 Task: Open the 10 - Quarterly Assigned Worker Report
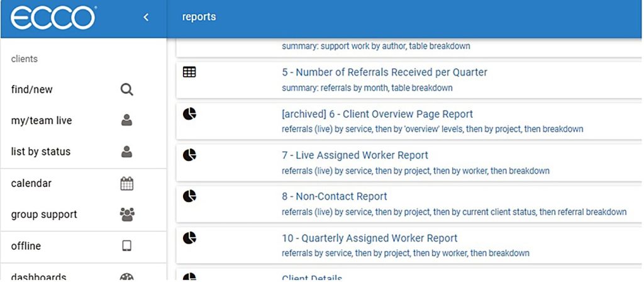369,239
